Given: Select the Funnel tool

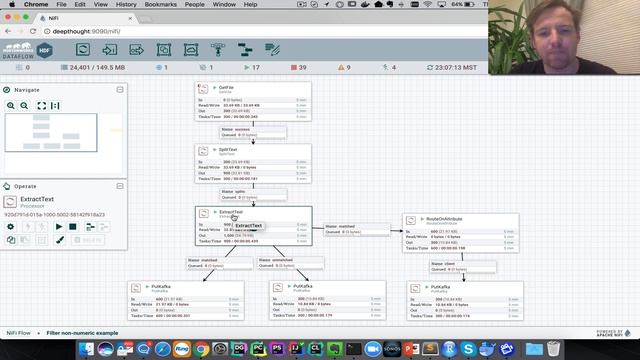Looking at the screenshot, I should point(218,50).
